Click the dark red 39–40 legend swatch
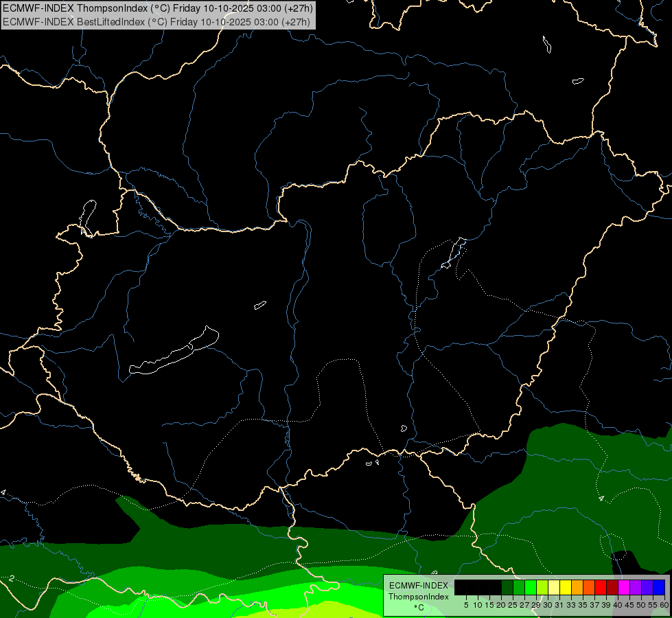Image resolution: width=672 pixels, height=618 pixels. point(612,588)
